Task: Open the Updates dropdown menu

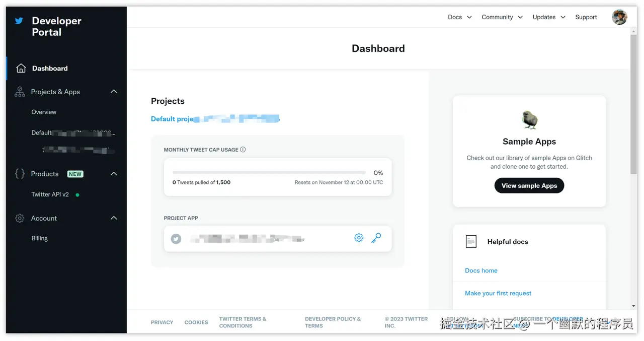Action: (x=549, y=17)
